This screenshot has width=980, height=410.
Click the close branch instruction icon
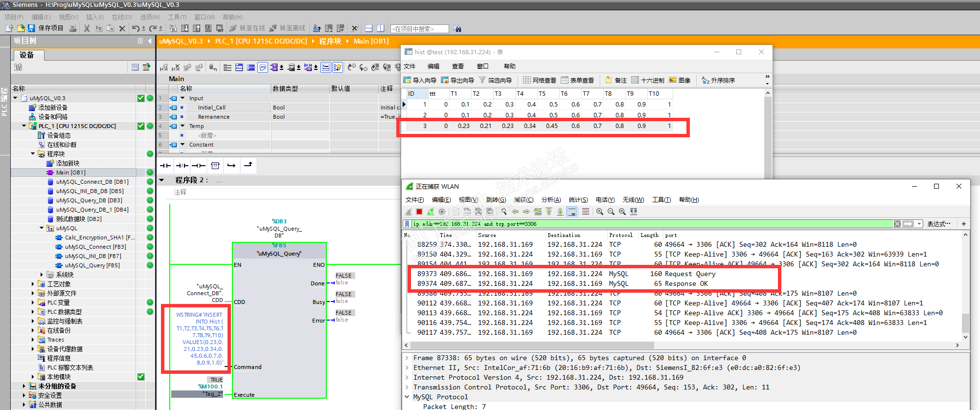click(248, 165)
